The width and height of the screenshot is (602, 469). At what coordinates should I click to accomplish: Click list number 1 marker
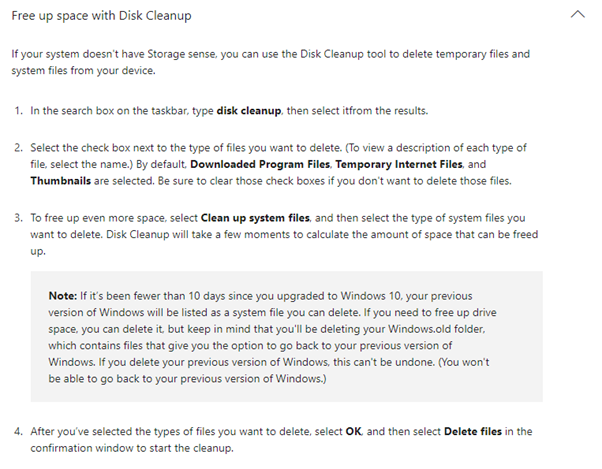[x=19, y=111]
